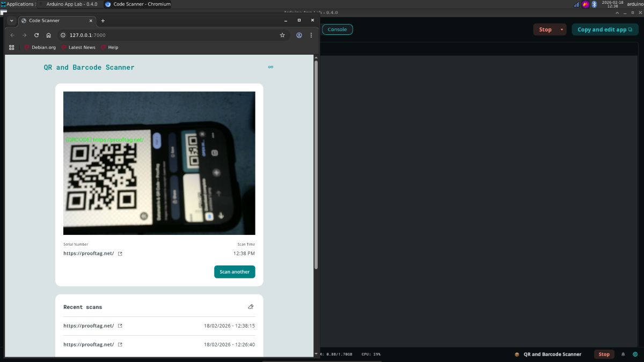The image size is (644, 362).
Task: Open the 12:38:15 recent scan link
Action: (x=89, y=326)
